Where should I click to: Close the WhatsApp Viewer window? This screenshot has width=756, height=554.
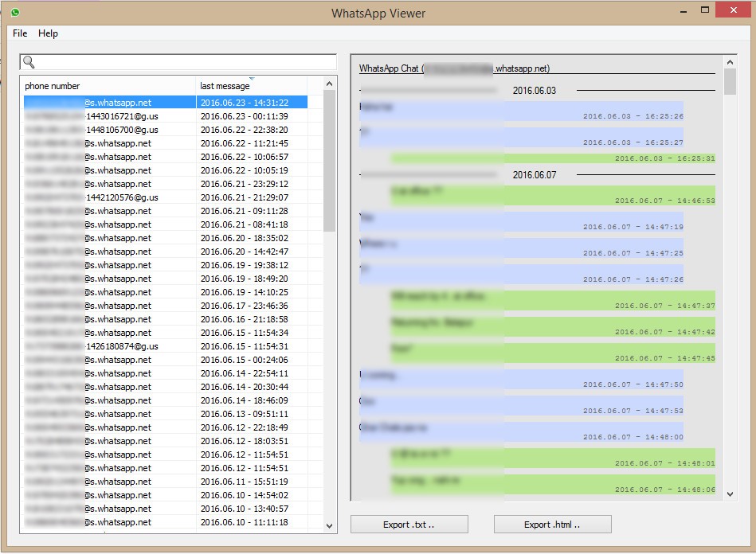click(x=734, y=10)
